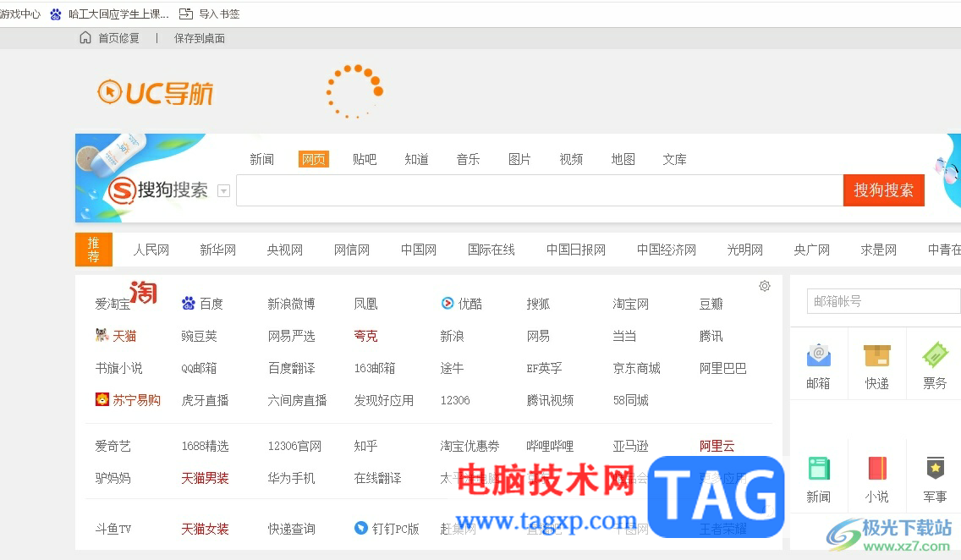Click the 淘 logo above 爱淘宝
961x560 pixels.
point(144,292)
